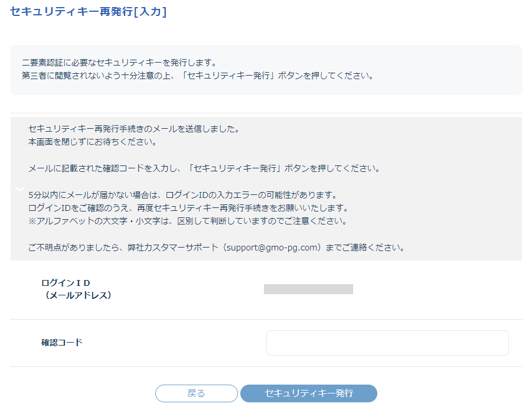Click the セキュリティキー再発行[入力] heading
The image size is (532, 410).
(88, 12)
